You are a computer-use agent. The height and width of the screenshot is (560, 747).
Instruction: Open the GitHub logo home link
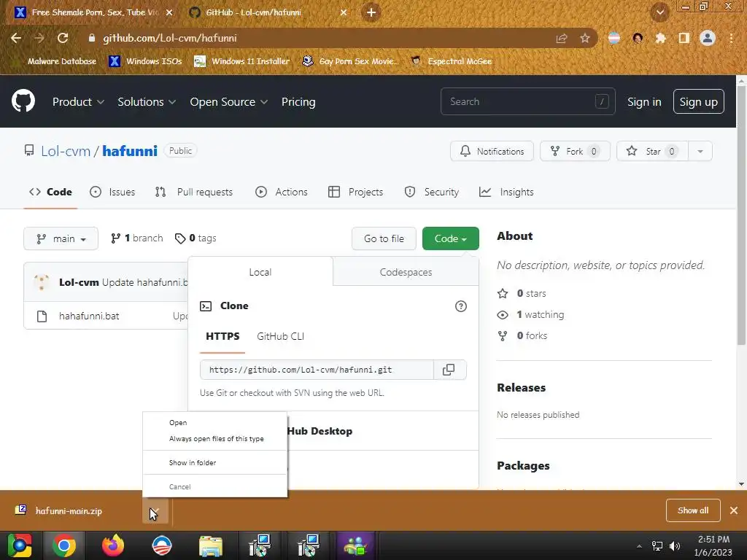[x=23, y=101]
